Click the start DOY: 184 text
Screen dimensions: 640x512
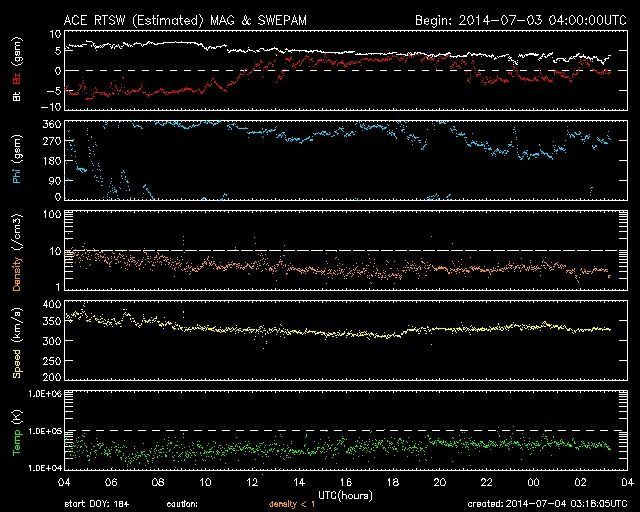[95, 504]
